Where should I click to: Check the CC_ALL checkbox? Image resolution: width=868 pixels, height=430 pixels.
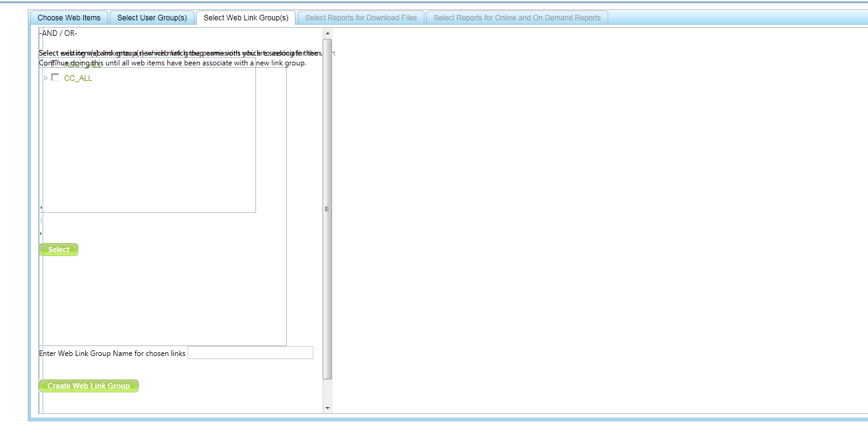pyautogui.click(x=56, y=78)
